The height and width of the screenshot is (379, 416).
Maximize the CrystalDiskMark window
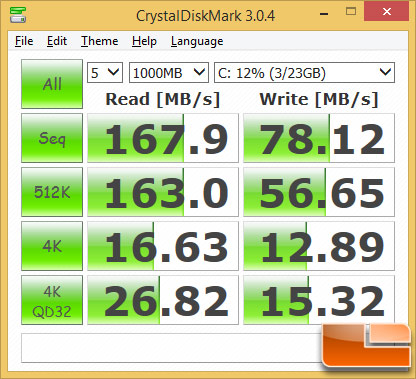[351, 12]
